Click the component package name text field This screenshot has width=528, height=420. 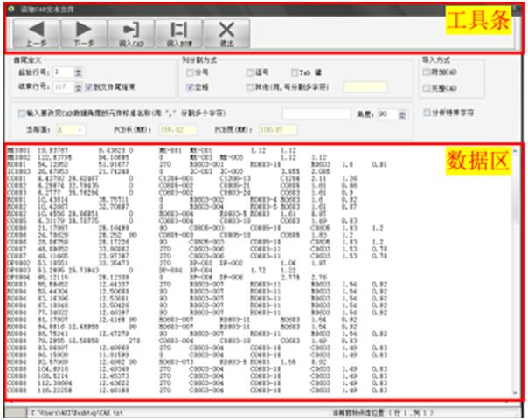316,114
